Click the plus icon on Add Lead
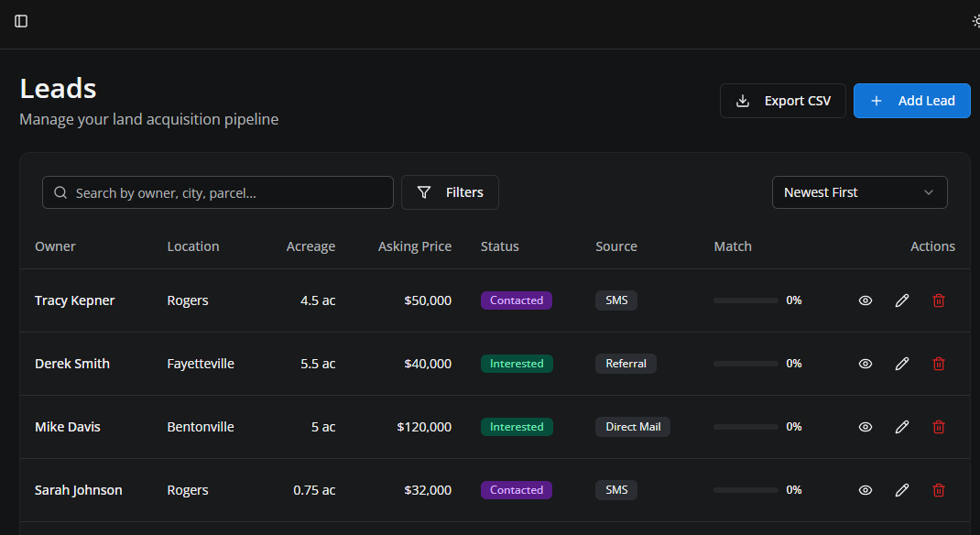980x535 pixels. [876, 101]
